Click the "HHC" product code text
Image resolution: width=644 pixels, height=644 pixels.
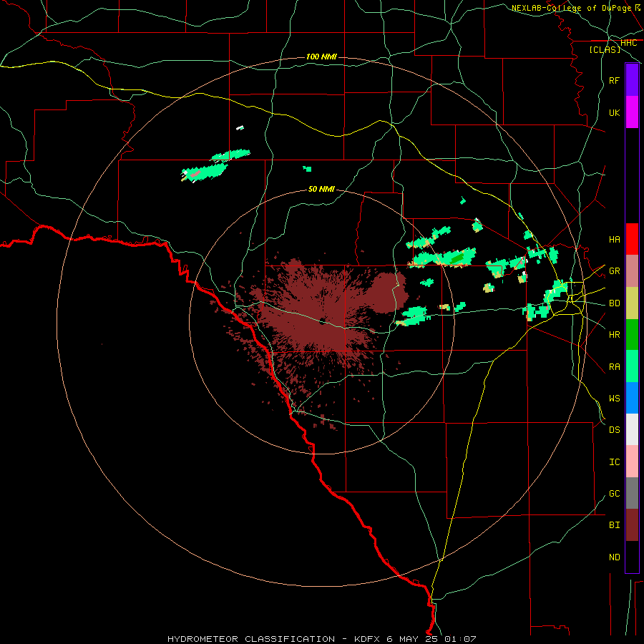pyautogui.click(x=628, y=43)
